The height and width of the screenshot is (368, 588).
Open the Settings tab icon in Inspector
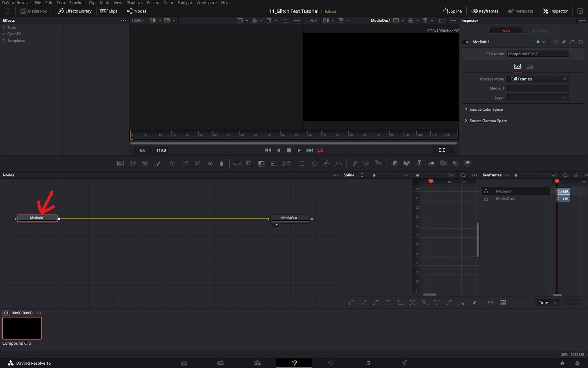[x=530, y=66]
